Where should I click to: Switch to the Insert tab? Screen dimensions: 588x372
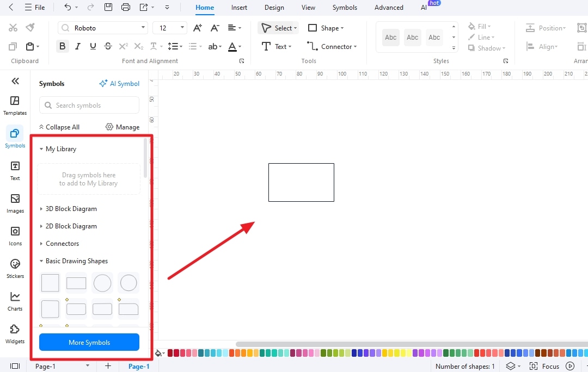coord(239,8)
